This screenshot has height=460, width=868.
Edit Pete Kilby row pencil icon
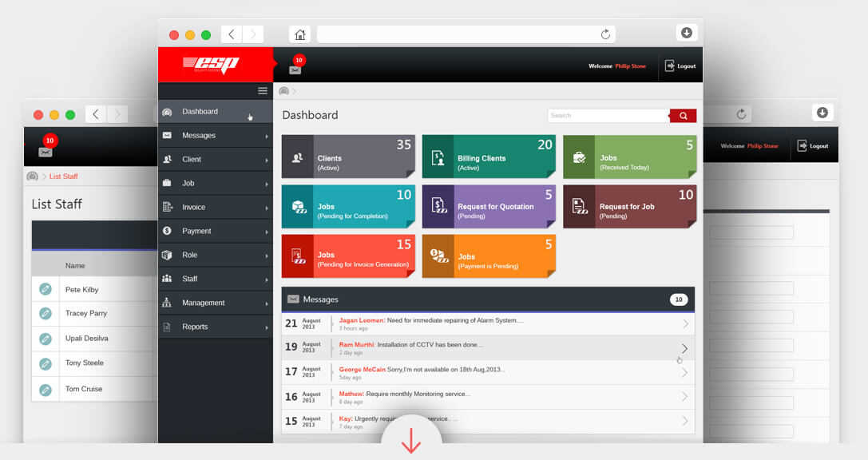click(46, 289)
